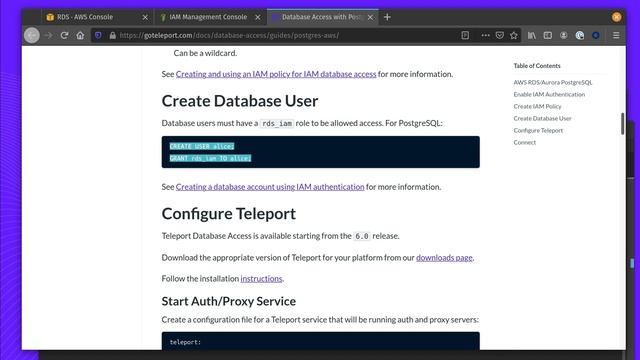Viewport: 640px width, 360px height.
Task: Click the dark blue extension icon
Action: pos(596,35)
